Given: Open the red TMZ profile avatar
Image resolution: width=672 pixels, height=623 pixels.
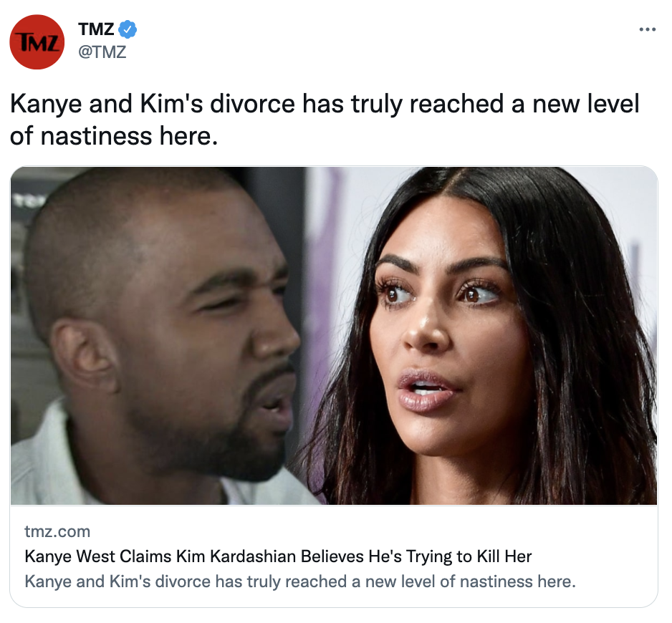Looking at the screenshot, I should tap(37, 42).
